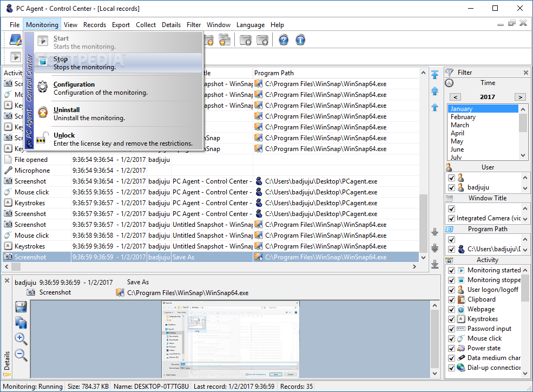Viewport: 533px width, 392px height.
Task: Click the blue info about icon
Action: coord(300,40)
